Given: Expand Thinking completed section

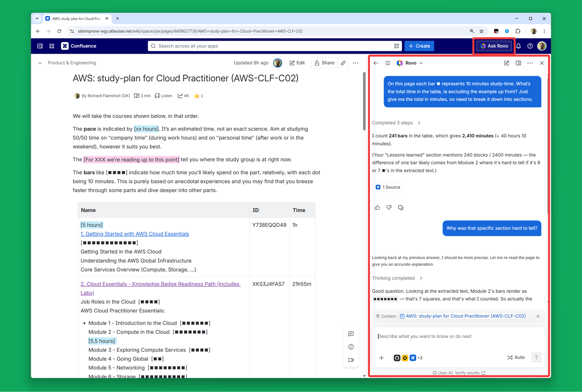Looking at the screenshot, I should pos(397,278).
